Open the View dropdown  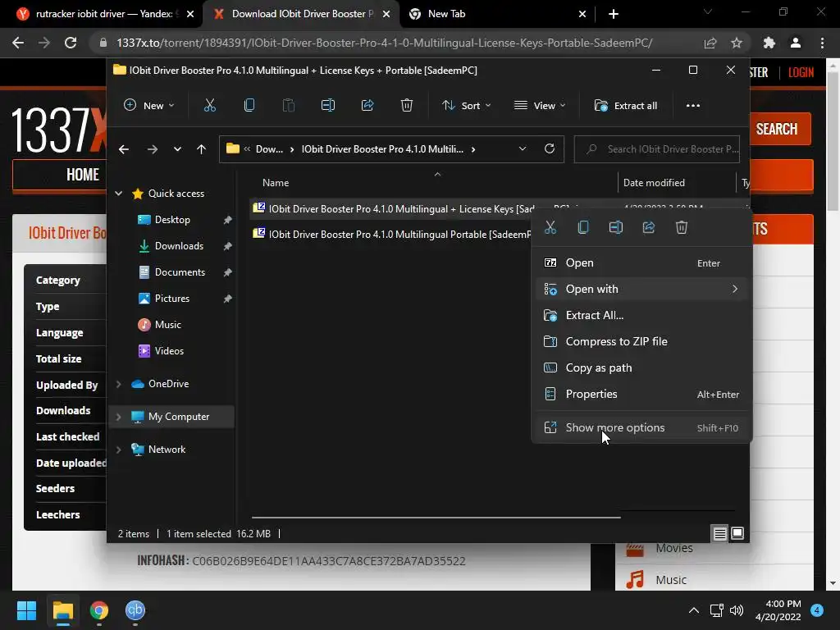coord(540,106)
